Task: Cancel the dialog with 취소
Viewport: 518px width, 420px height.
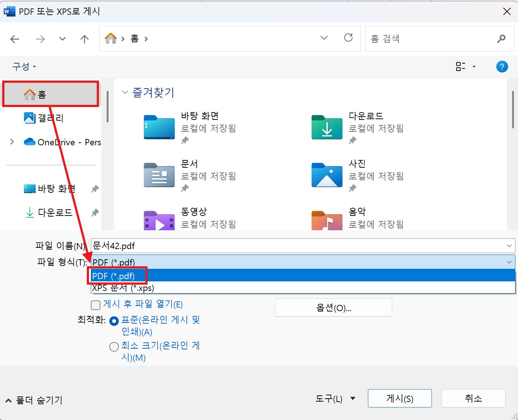Action: pyautogui.click(x=473, y=398)
